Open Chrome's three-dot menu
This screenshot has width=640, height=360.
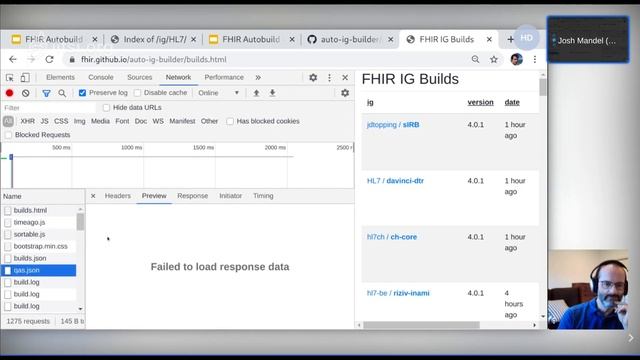tap(535, 60)
